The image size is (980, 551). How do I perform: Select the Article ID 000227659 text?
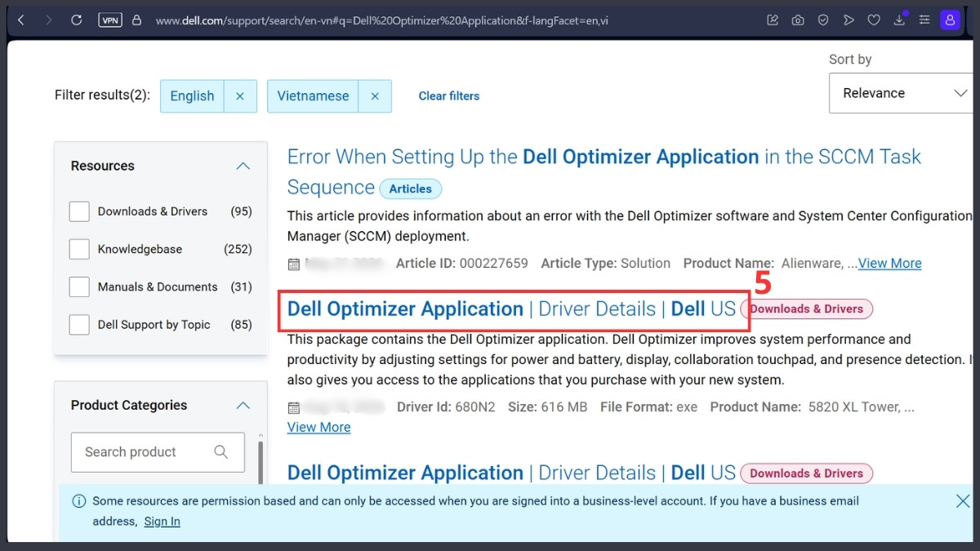click(x=462, y=263)
